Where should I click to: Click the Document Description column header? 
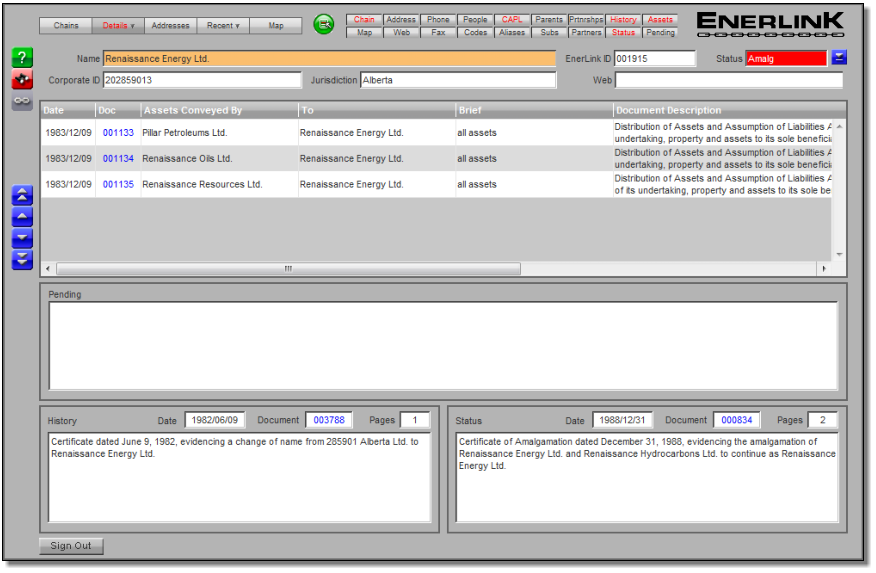(729, 110)
